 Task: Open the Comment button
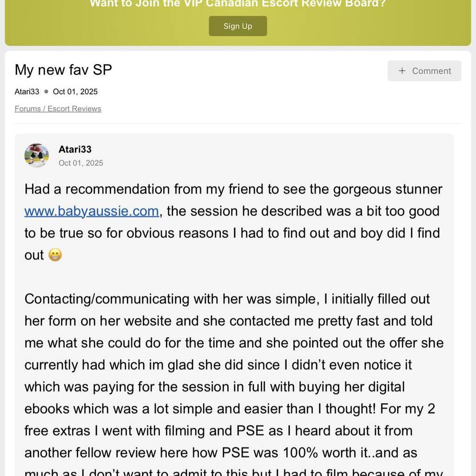click(424, 71)
